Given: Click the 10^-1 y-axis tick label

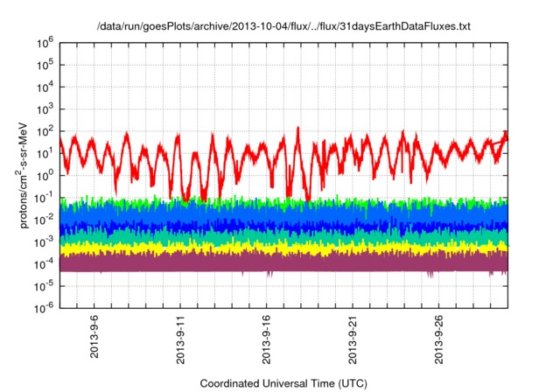Looking at the screenshot, I should click(45, 198).
